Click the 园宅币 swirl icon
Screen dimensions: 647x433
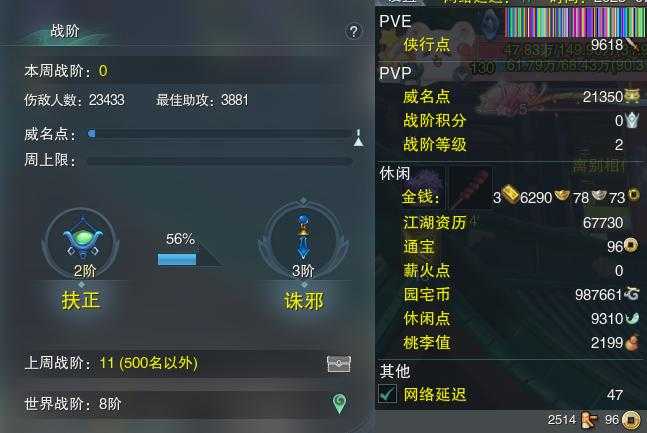click(632, 294)
